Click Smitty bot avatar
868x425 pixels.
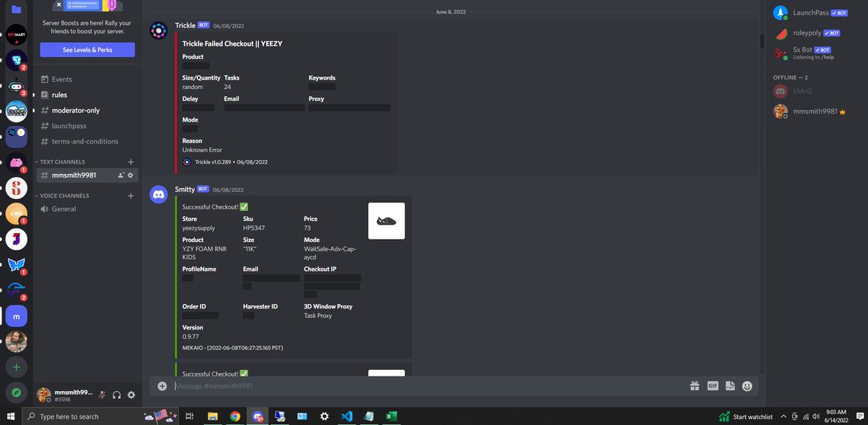tap(158, 195)
